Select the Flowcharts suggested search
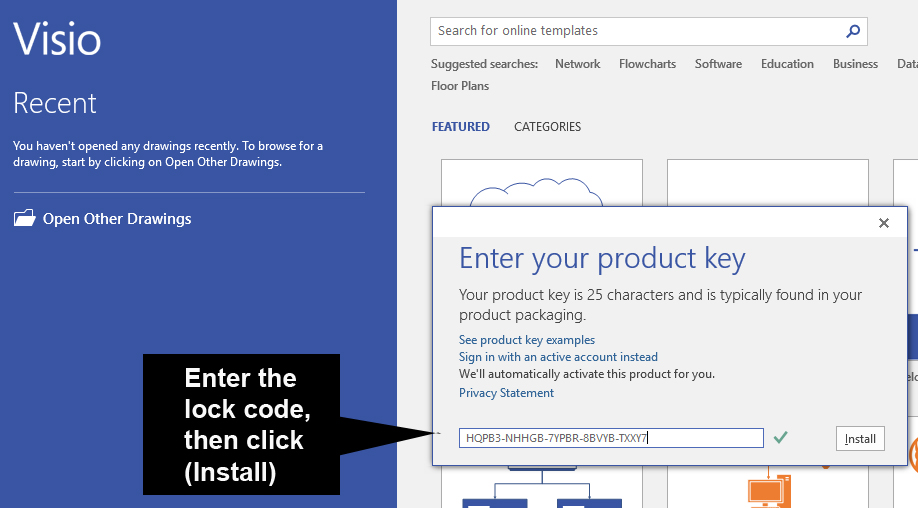Screen dimensions: 918x508 click(647, 64)
